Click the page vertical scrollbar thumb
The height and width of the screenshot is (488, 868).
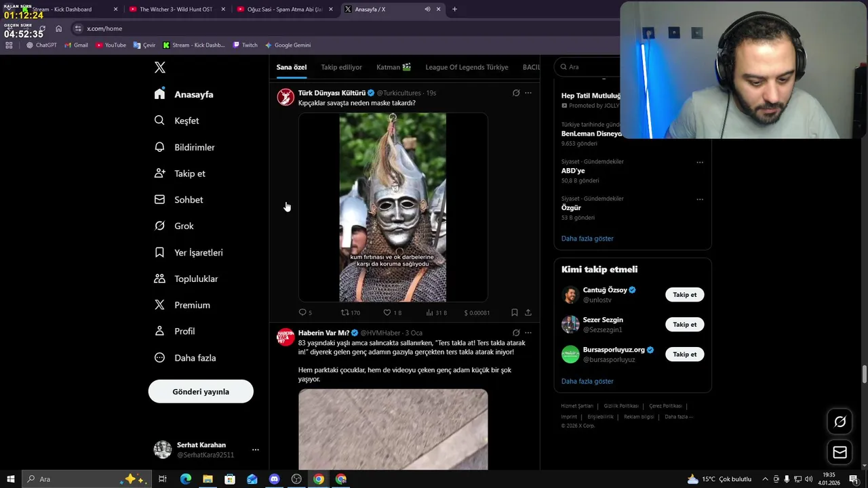pyautogui.click(x=864, y=374)
